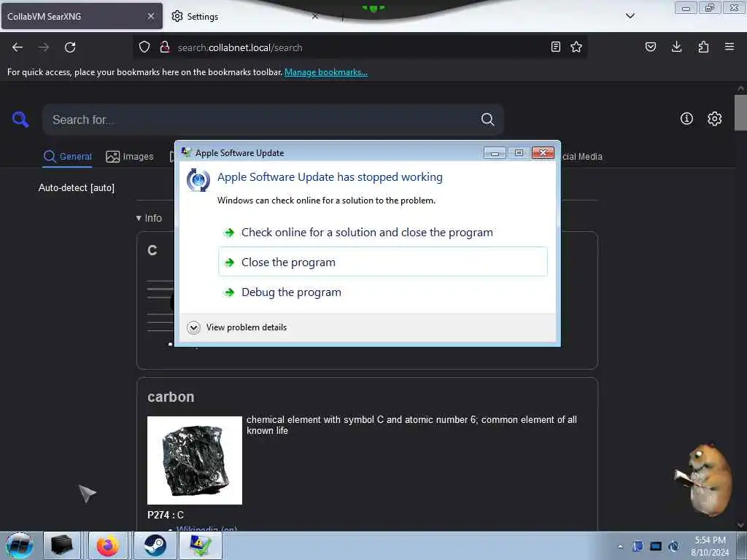The height and width of the screenshot is (560, 747).
Task: Choose Close the program
Action: (x=382, y=262)
